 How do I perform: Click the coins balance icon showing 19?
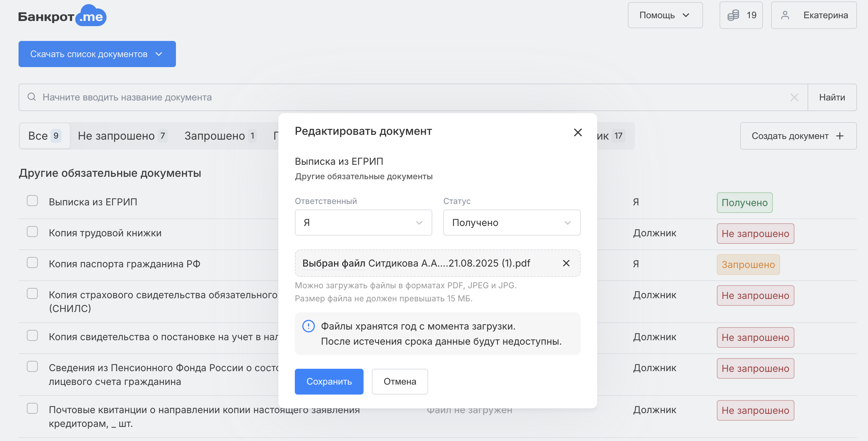coord(733,15)
